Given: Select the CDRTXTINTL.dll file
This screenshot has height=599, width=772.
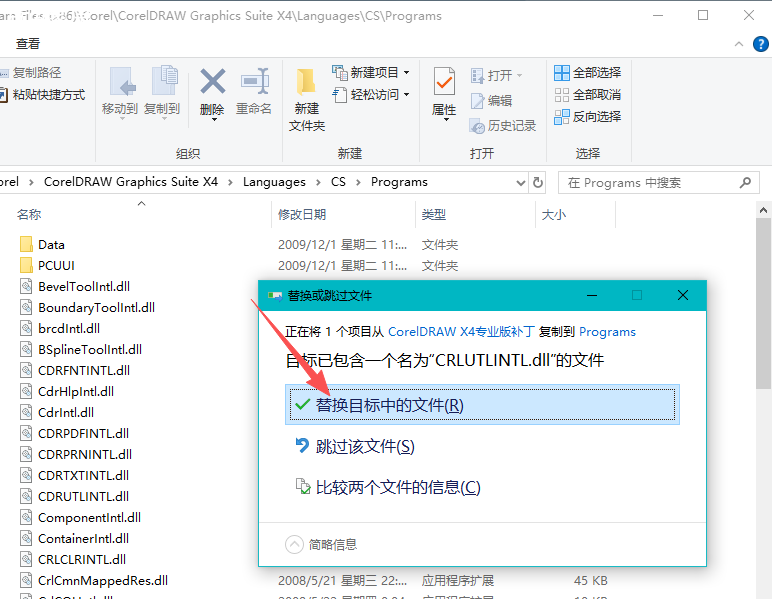Looking at the screenshot, I should pos(74,475).
